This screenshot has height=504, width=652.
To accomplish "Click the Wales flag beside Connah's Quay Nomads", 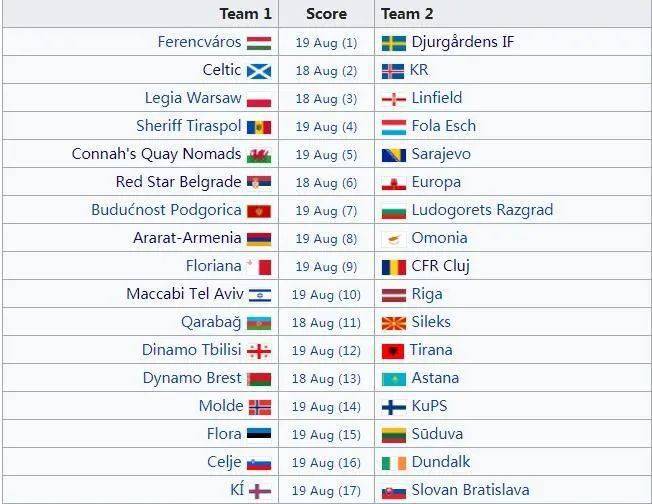I will (x=259, y=155).
